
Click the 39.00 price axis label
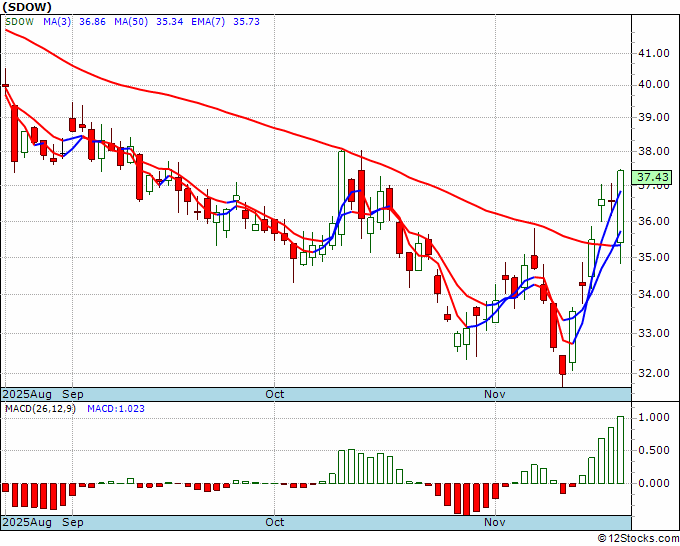(x=654, y=117)
